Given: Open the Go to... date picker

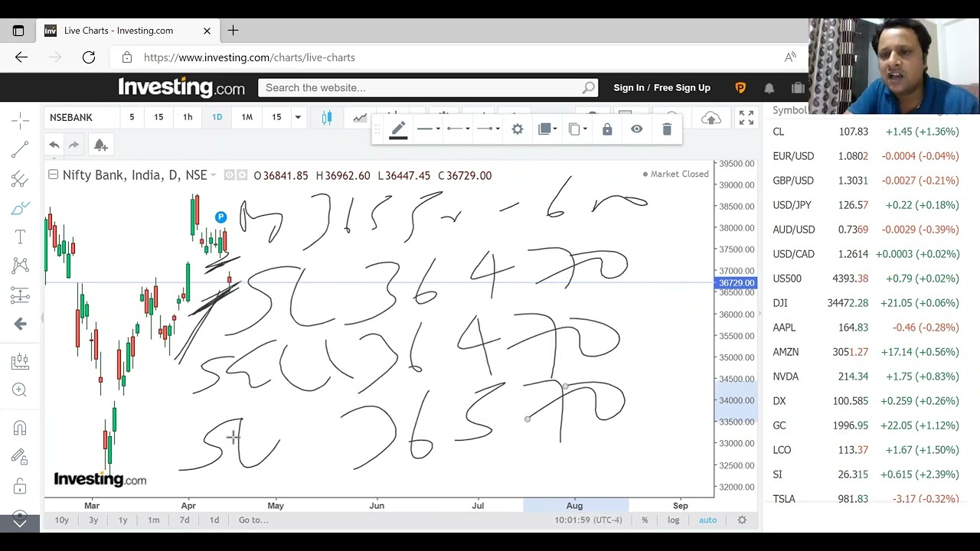Looking at the screenshot, I should [x=253, y=520].
